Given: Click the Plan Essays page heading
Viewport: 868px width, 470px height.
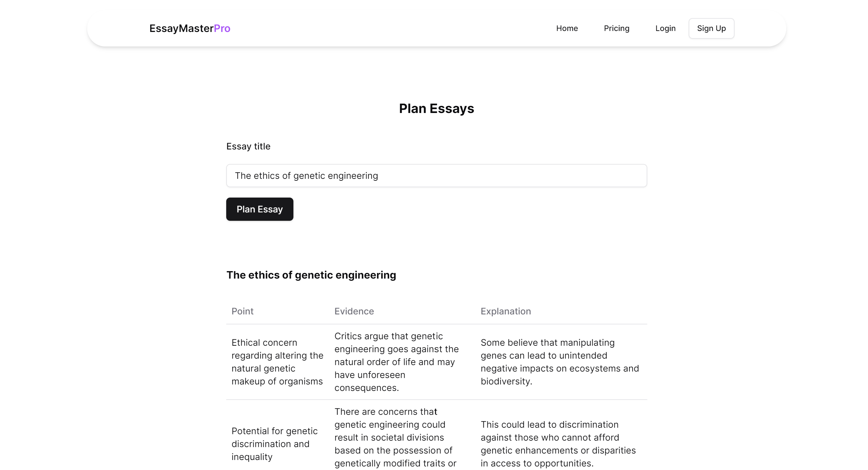Looking at the screenshot, I should (436, 108).
